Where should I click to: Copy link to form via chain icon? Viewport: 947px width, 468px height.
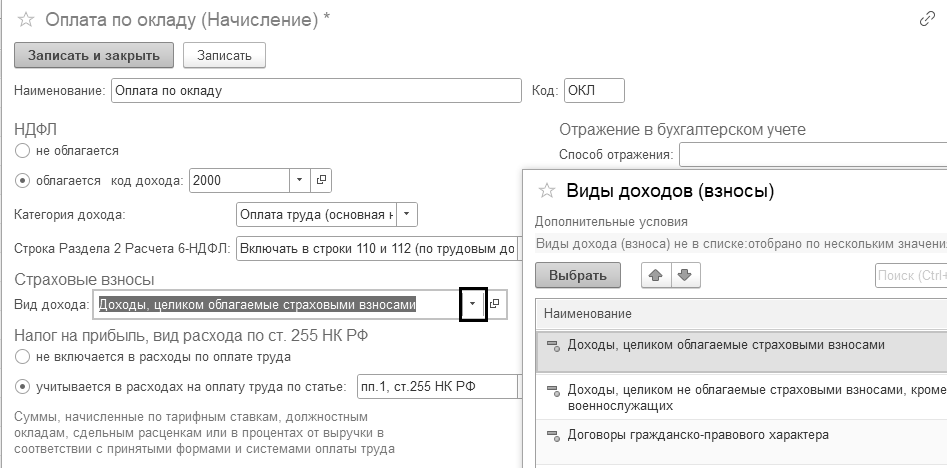coord(927,20)
